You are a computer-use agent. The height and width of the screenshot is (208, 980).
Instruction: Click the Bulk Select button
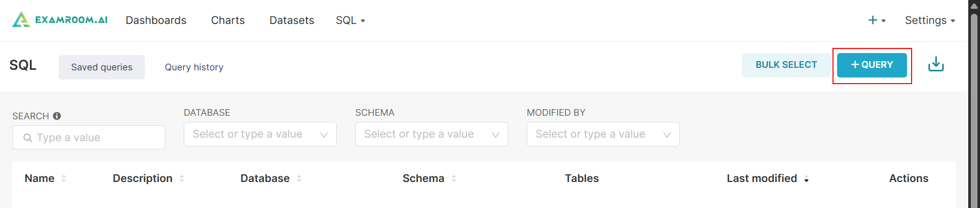[x=786, y=65]
